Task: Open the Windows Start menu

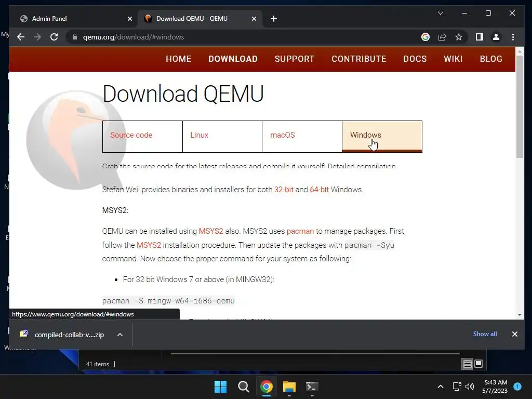Action: coord(220,387)
